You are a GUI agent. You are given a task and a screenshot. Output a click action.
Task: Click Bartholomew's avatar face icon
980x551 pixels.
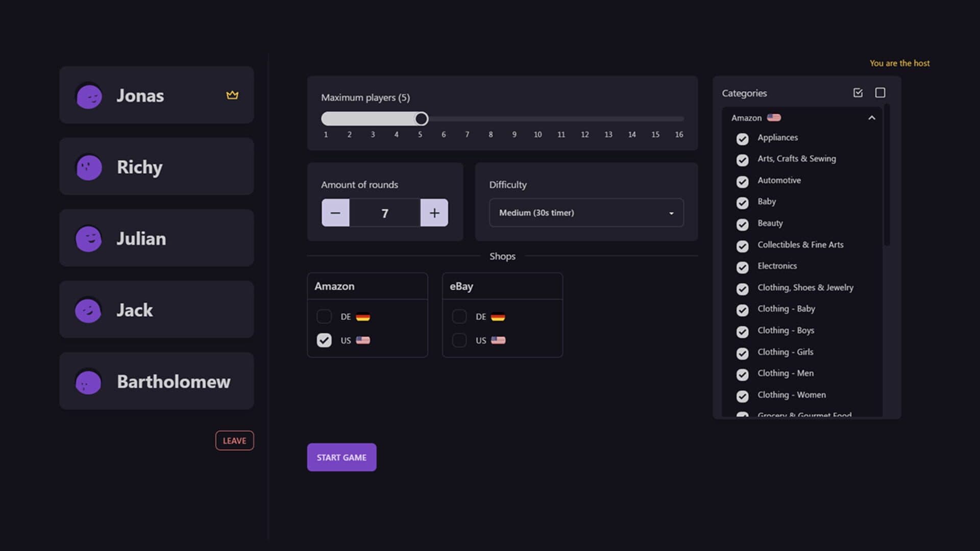coord(88,382)
